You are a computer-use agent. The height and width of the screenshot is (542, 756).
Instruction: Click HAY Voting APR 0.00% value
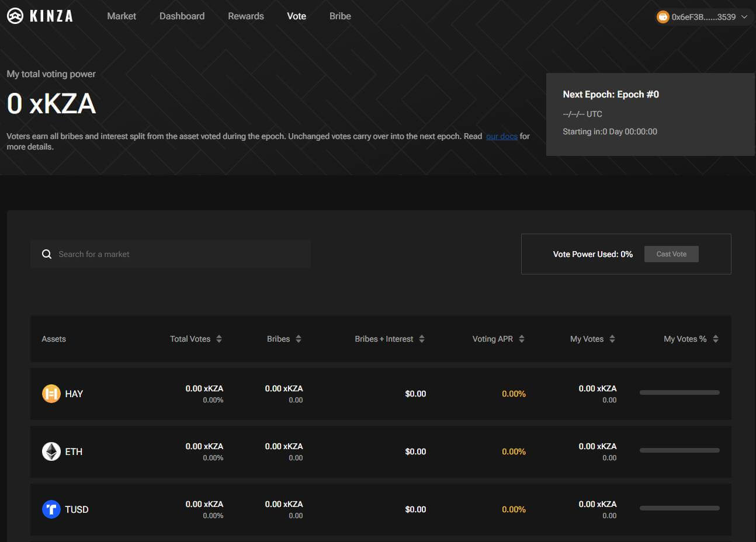(x=514, y=394)
